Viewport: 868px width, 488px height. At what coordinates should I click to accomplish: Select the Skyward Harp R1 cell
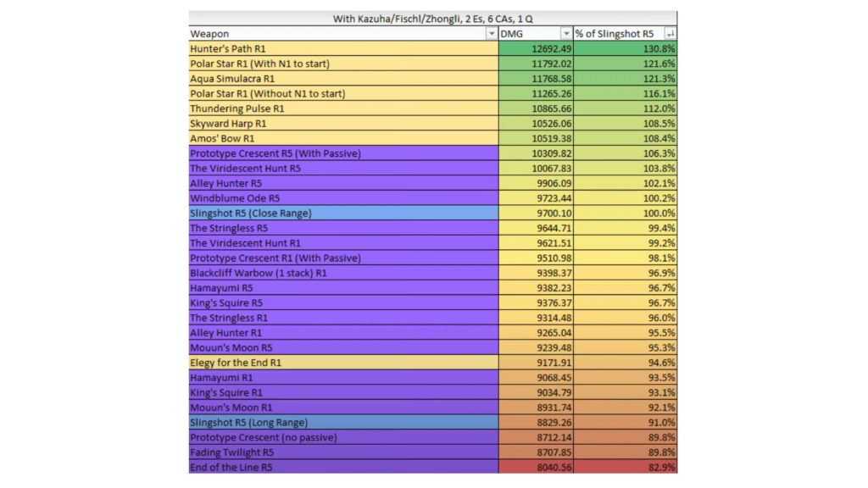click(343, 124)
